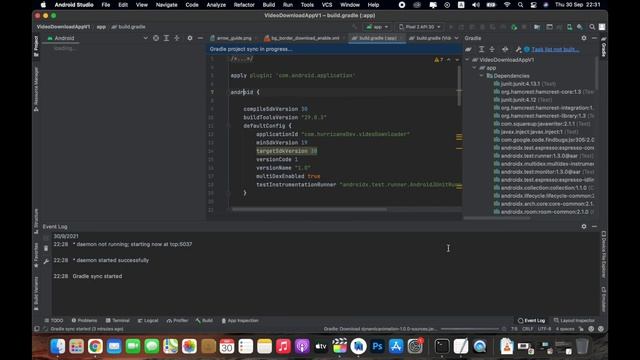Open the hidden editor tabs dropdown

coord(456,38)
